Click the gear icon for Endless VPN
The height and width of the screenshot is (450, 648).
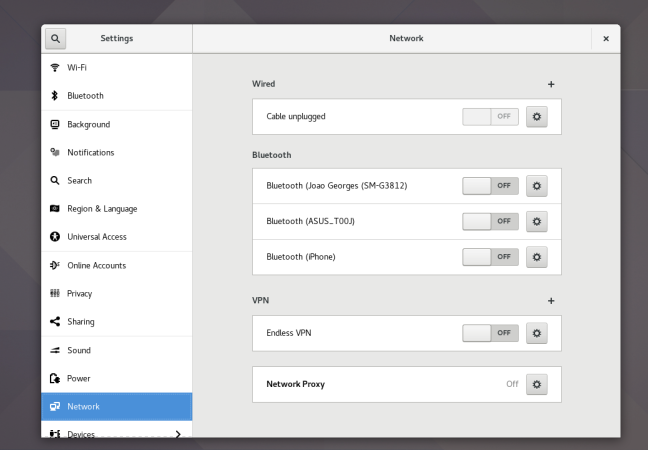click(x=537, y=333)
